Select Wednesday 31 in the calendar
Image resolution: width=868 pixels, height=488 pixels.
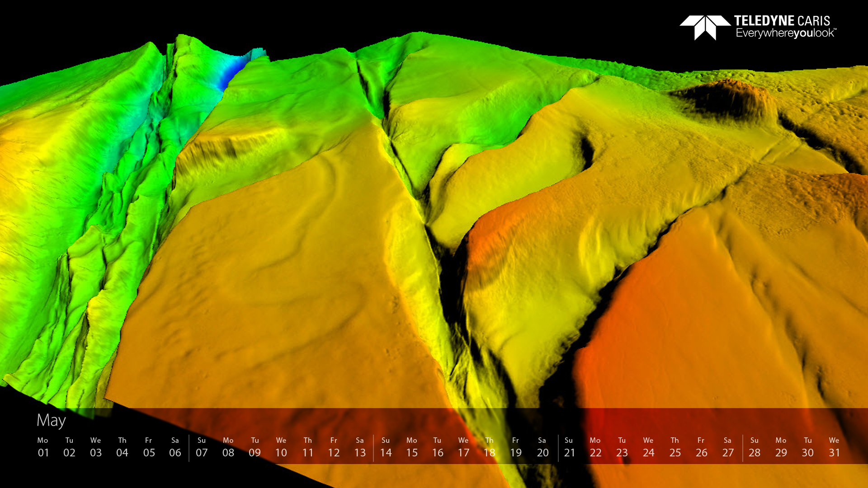point(835,447)
